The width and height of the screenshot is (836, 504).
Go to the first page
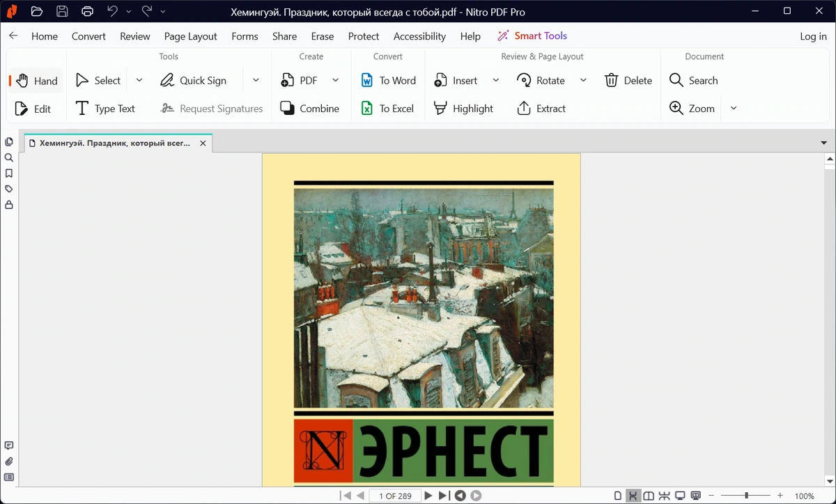click(x=346, y=496)
